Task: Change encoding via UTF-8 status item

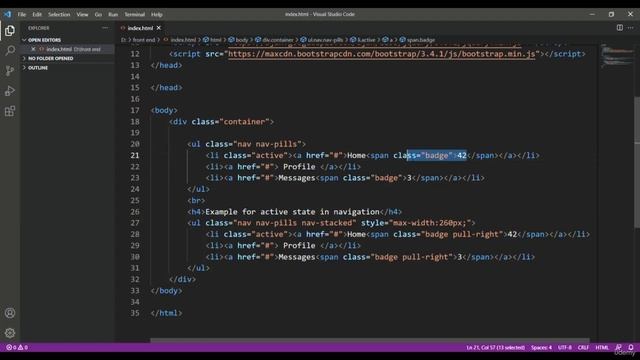Action: [x=565, y=347]
